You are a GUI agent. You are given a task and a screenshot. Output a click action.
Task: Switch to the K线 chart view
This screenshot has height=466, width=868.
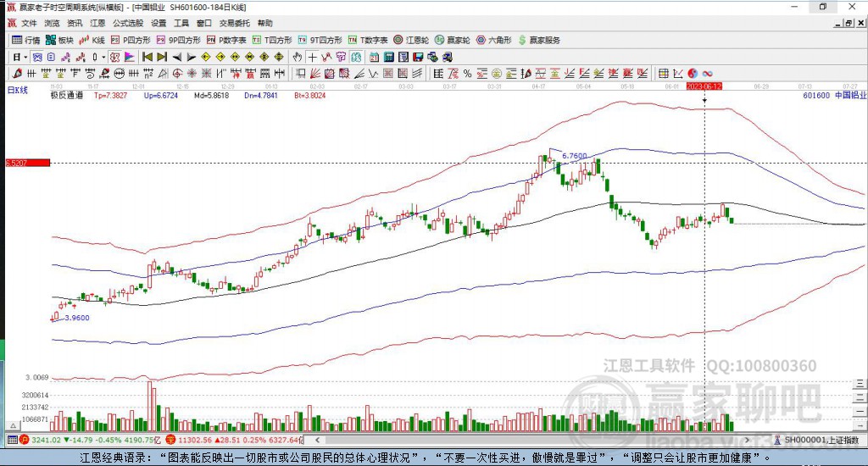tap(92, 40)
